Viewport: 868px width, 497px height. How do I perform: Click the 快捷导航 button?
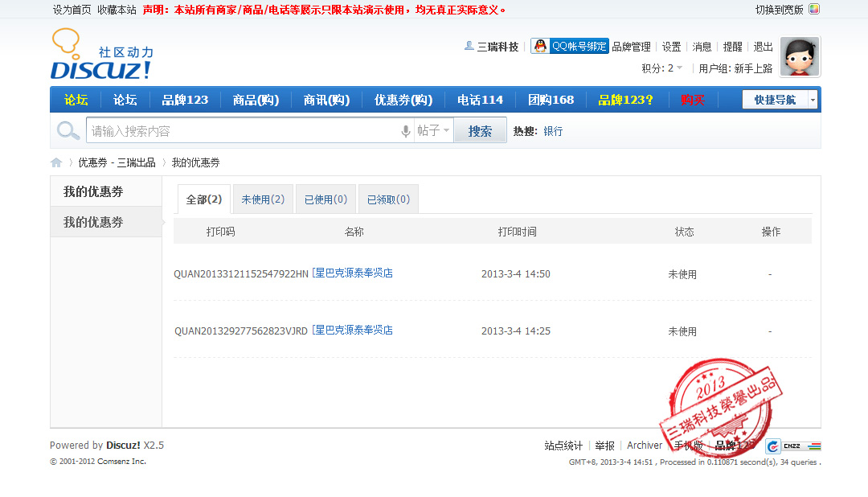[x=775, y=100]
